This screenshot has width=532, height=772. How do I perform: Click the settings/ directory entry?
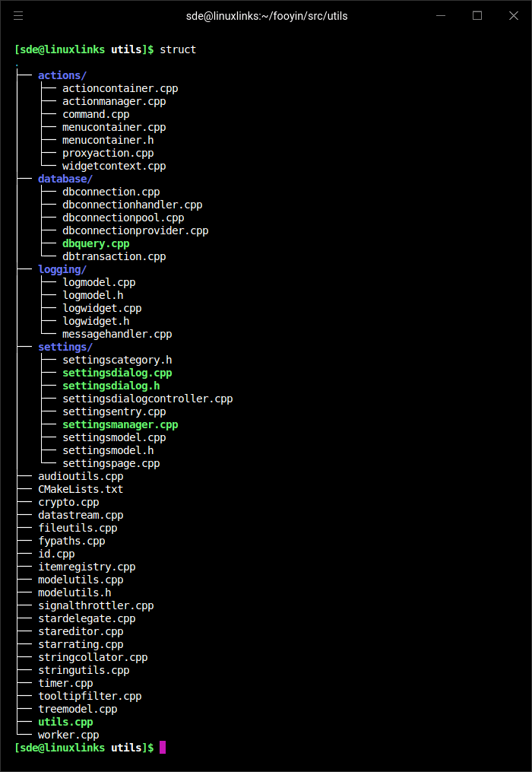tap(65, 347)
